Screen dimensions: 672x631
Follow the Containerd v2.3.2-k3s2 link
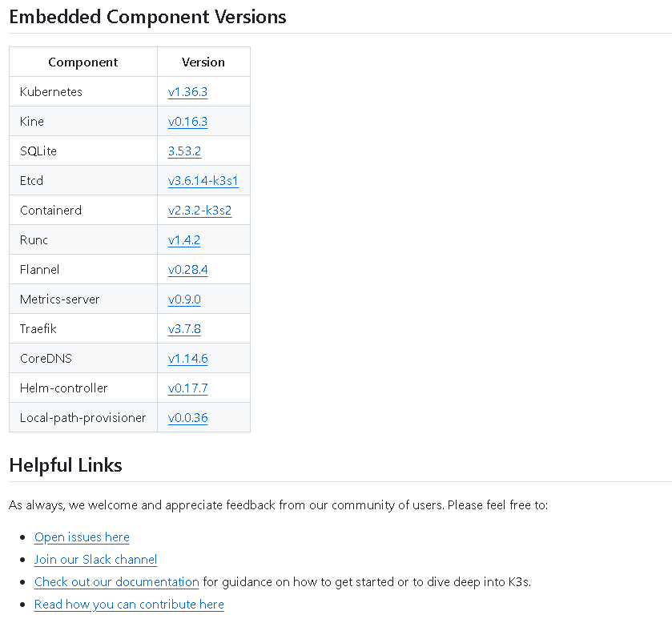(x=199, y=211)
